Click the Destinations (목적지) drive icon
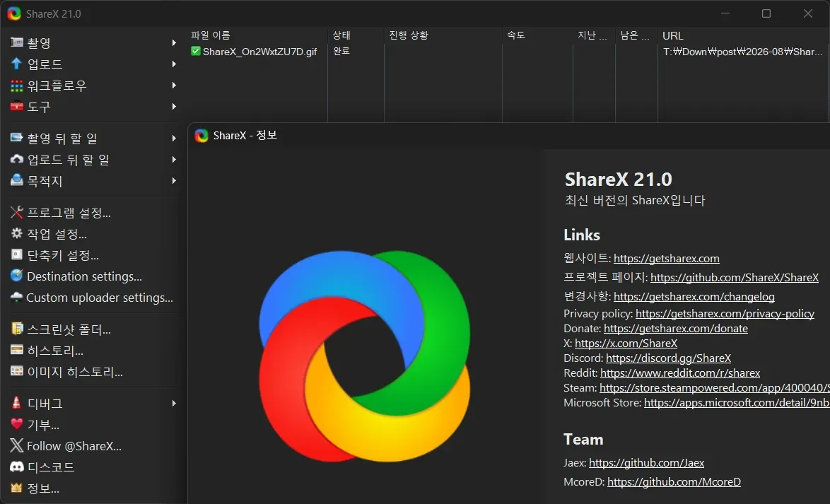This screenshot has width=830, height=504. click(17, 180)
